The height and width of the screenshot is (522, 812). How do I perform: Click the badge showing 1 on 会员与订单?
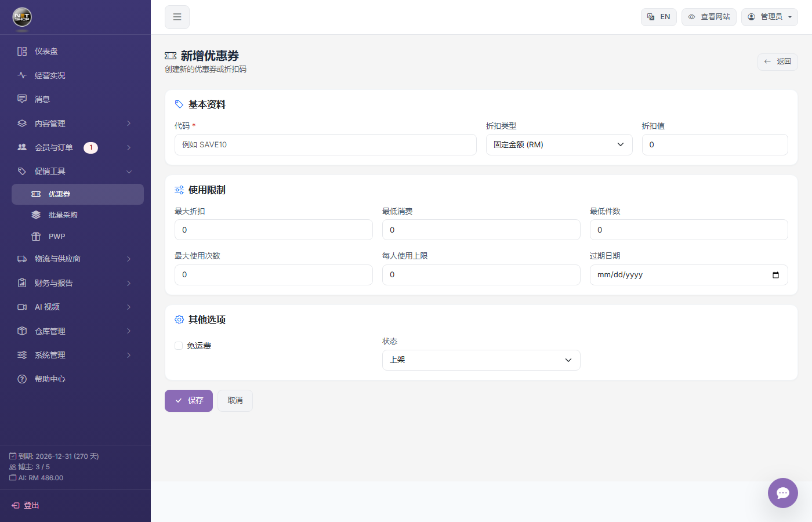coord(90,148)
